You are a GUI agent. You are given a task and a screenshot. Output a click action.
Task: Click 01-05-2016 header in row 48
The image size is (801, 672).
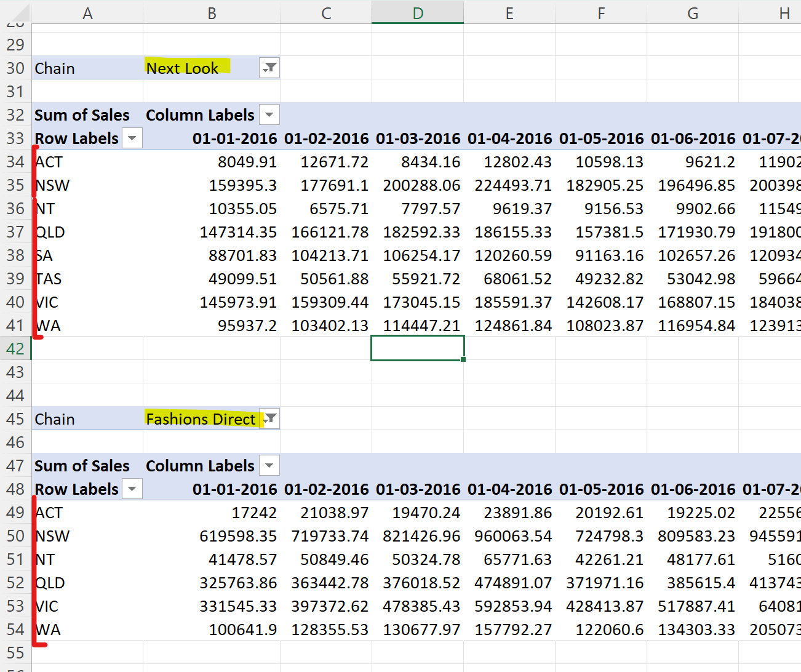pyautogui.click(x=601, y=489)
